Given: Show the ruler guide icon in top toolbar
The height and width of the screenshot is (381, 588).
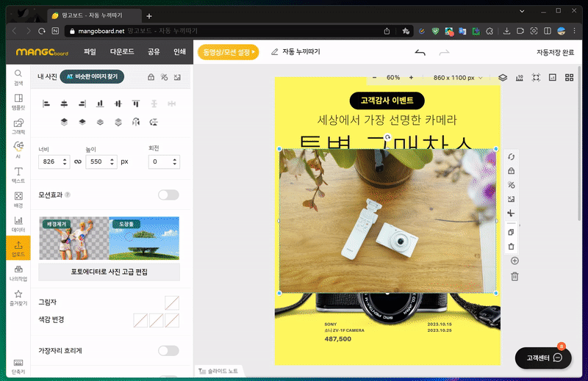Looking at the screenshot, I should click(520, 78).
